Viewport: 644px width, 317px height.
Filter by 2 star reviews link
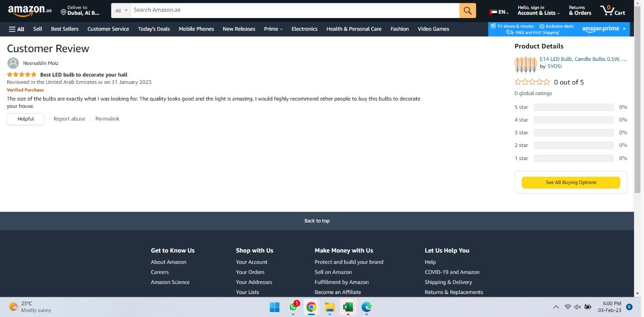(521, 145)
